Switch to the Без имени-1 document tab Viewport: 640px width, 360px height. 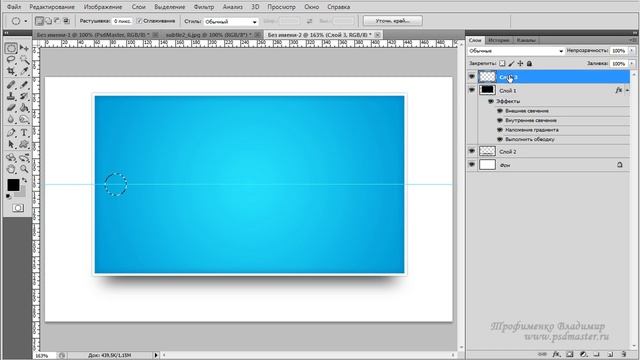coord(93,35)
